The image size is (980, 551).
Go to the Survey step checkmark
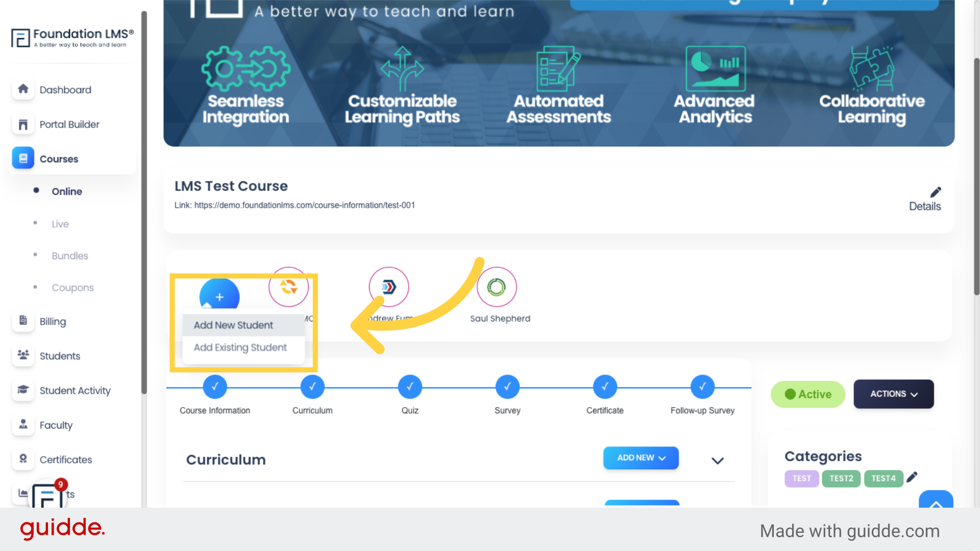(x=507, y=387)
